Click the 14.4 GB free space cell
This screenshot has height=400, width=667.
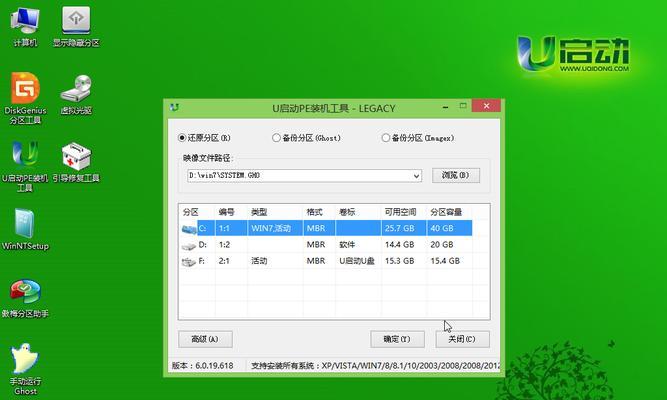(x=399, y=245)
